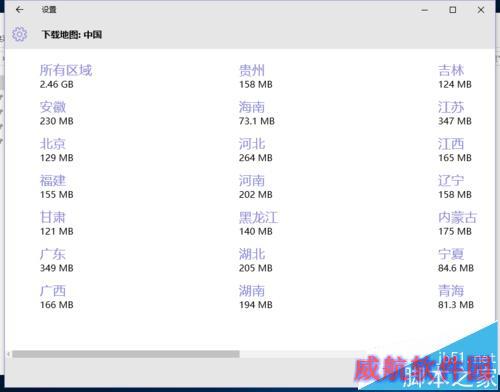Click the left scroll arrow
Image resolution: width=500 pixels, height=392 pixels.
9,354
